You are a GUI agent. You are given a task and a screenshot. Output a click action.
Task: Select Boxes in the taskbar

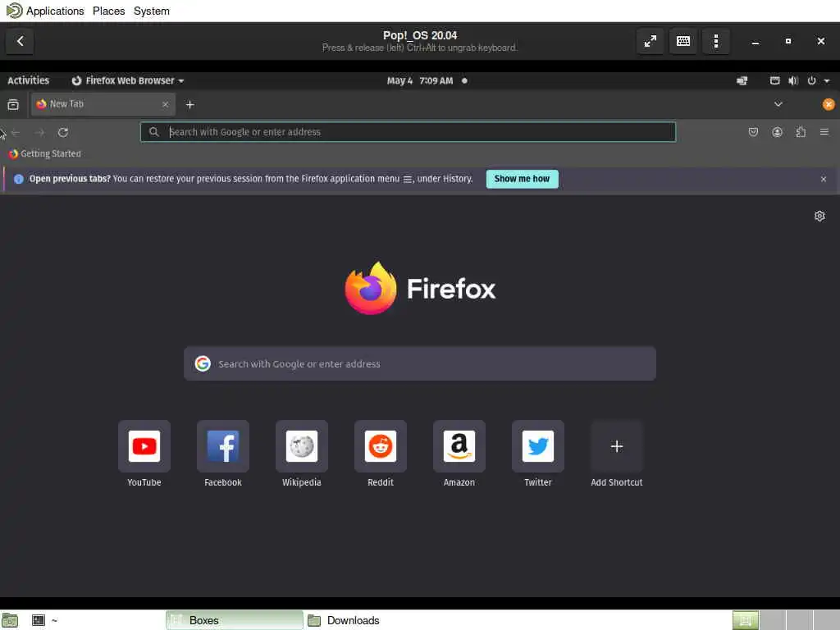click(x=234, y=620)
